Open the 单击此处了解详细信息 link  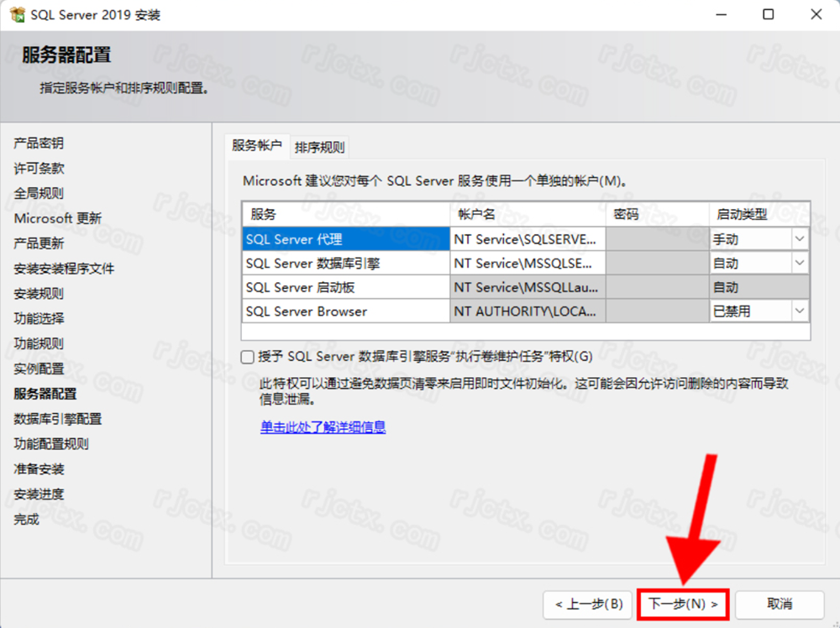tap(323, 427)
